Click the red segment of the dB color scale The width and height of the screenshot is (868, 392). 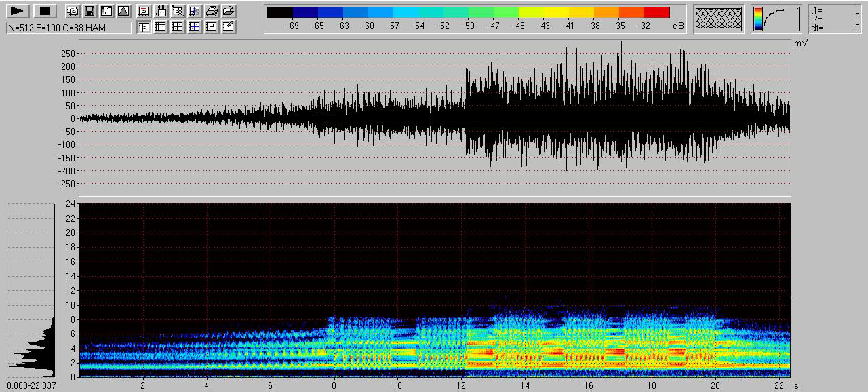coord(656,12)
